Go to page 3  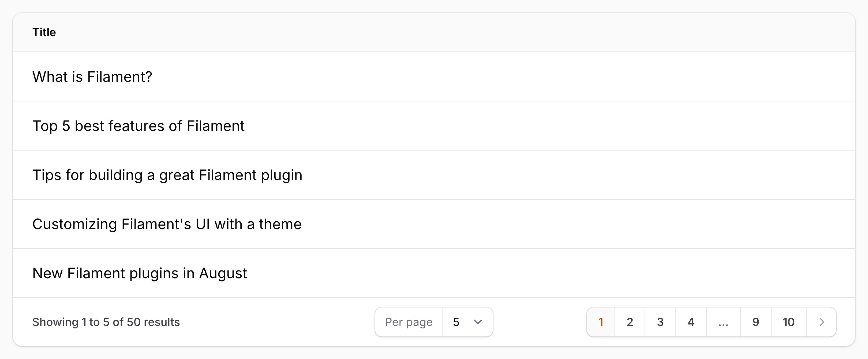click(660, 322)
